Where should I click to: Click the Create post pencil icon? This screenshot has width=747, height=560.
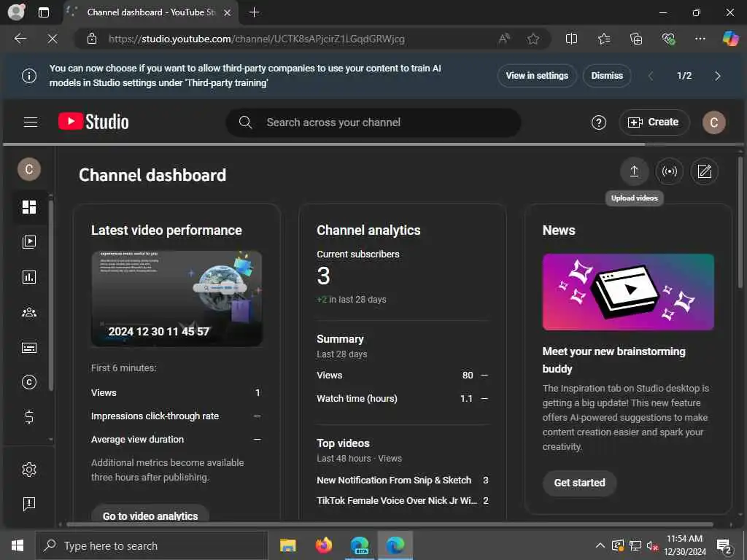[704, 171]
